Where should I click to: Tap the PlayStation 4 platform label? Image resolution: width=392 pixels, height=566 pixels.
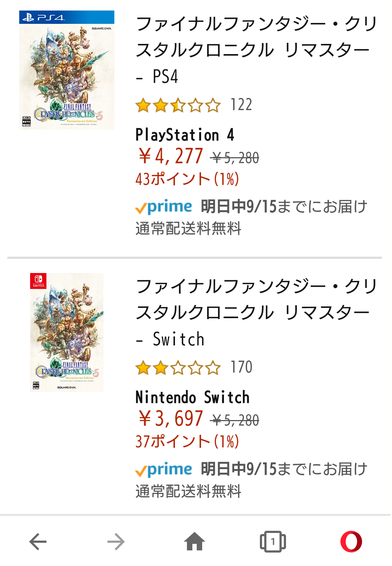(185, 135)
